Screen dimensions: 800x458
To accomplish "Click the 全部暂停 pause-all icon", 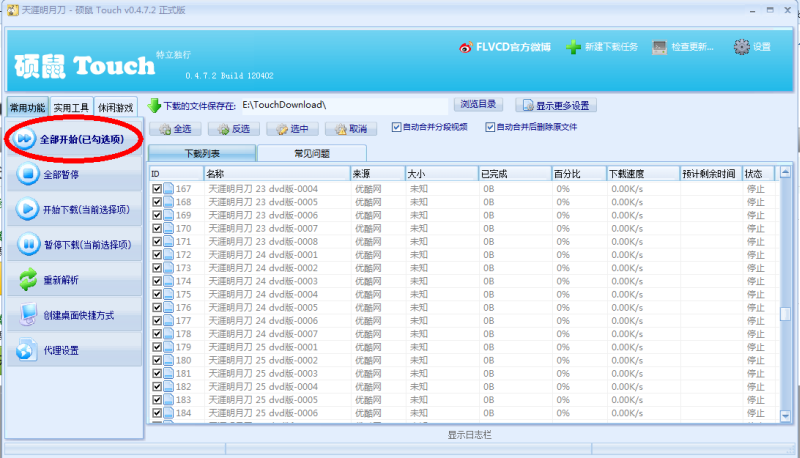I will click(x=28, y=174).
